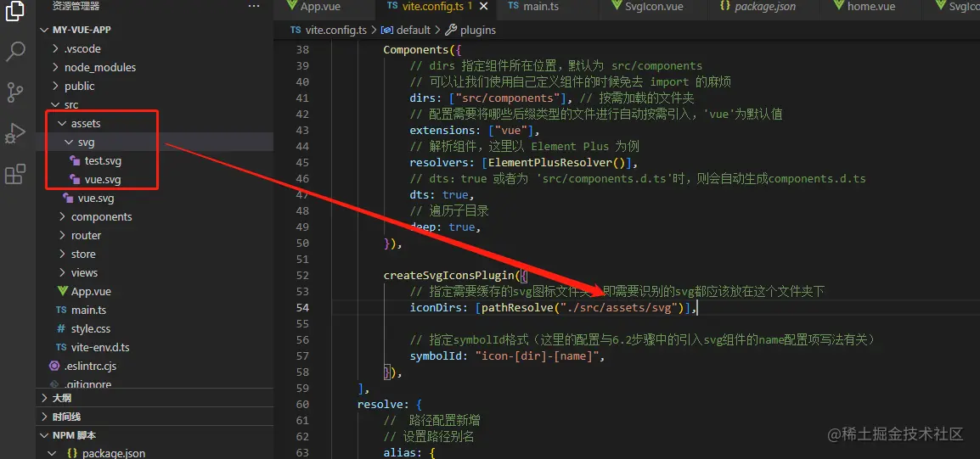The height and width of the screenshot is (459, 980).
Task: Click the "./src/assets/svg" path string
Action: click(x=619, y=308)
